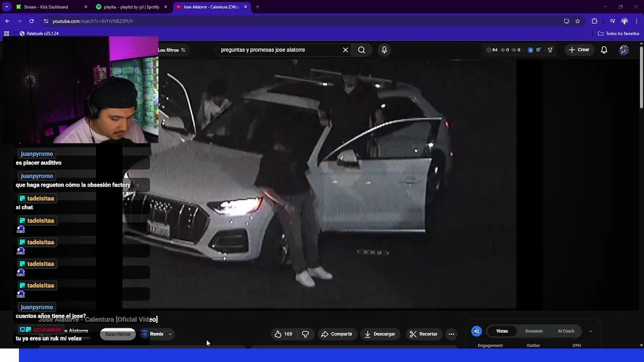Open a new browser tab
The height and width of the screenshot is (362, 644).
(257, 7)
